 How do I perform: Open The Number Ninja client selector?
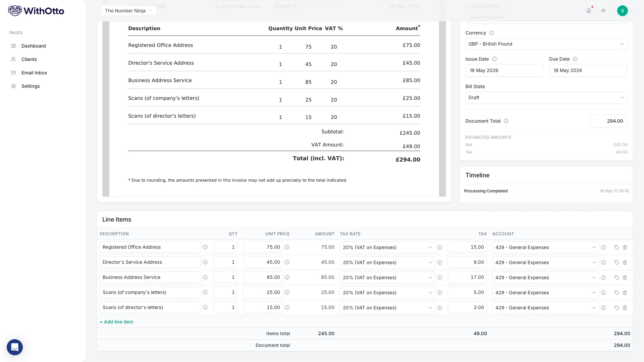128,11
